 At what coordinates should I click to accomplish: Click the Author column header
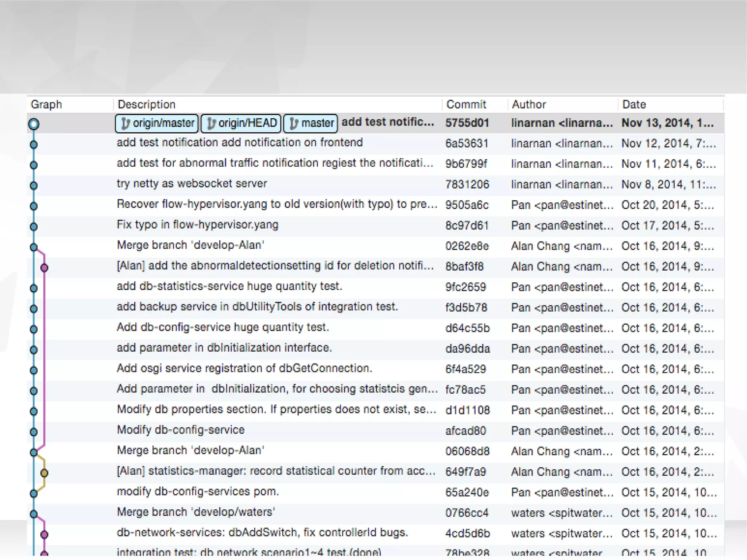tap(529, 104)
